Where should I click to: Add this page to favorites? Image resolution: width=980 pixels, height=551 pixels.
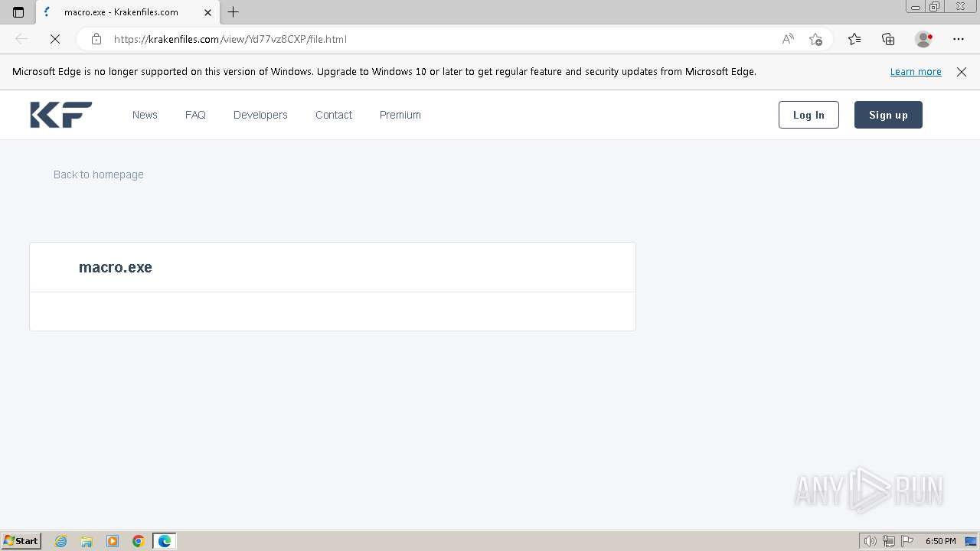[x=815, y=39]
